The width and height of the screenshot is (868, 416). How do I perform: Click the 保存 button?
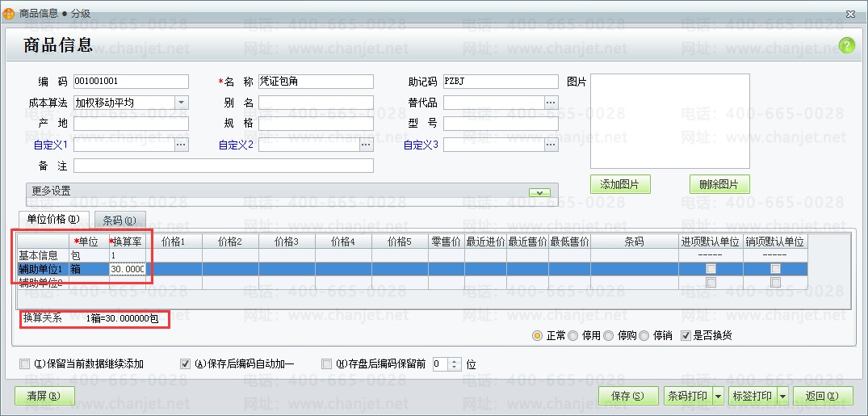tap(628, 396)
